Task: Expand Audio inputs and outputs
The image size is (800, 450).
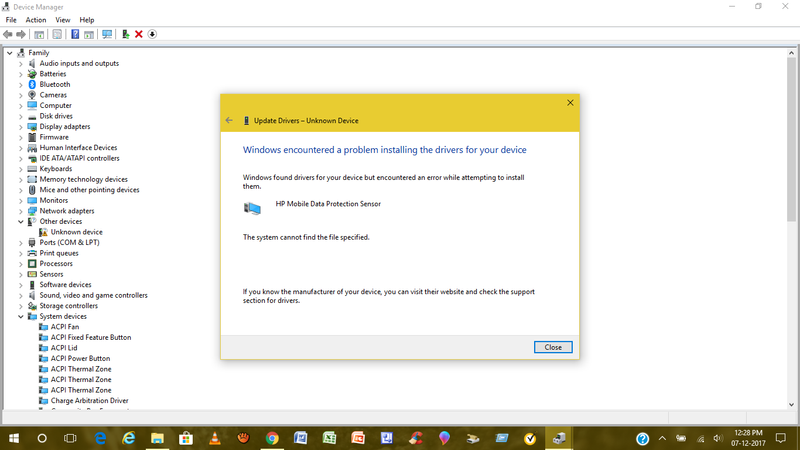Action: click(21, 63)
